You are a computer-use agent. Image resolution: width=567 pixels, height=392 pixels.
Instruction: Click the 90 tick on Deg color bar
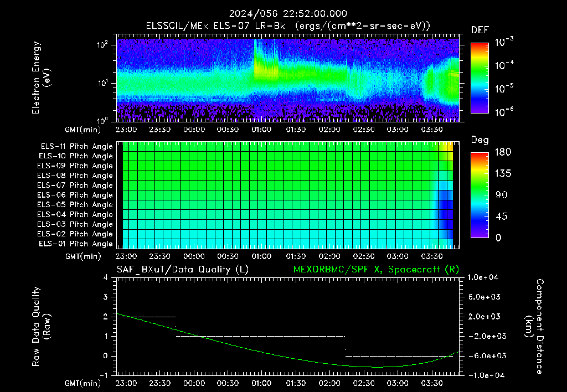pyautogui.click(x=502, y=195)
